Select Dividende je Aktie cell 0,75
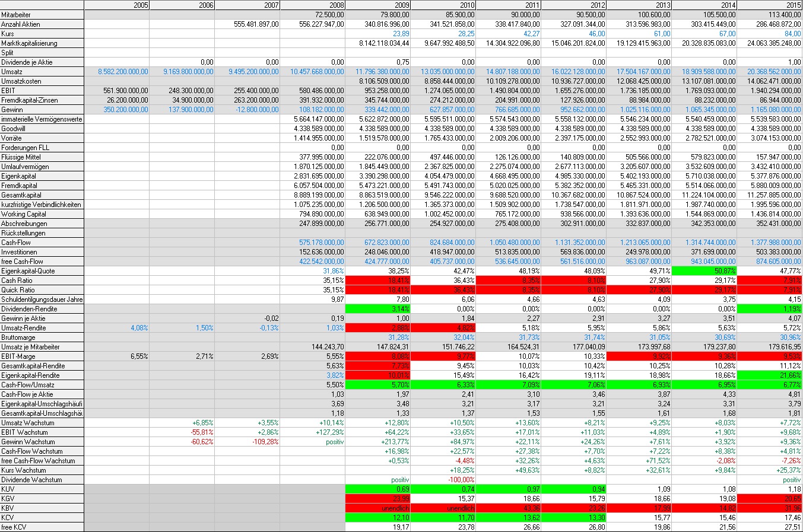This screenshot has height=532, width=803. (378, 62)
